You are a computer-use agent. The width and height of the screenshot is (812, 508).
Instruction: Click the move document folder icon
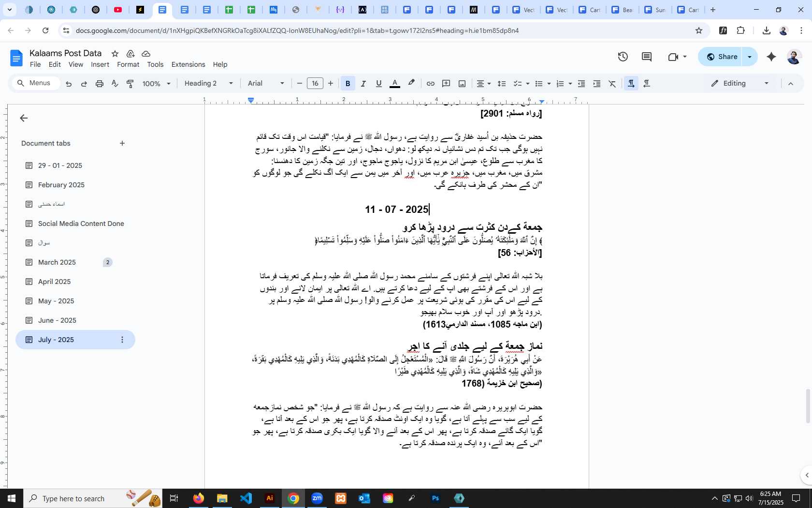[x=130, y=54]
